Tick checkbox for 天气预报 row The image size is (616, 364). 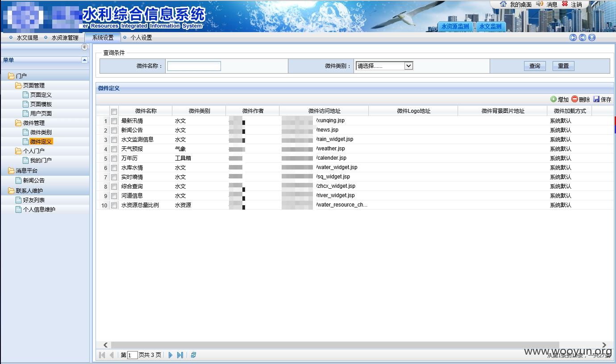click(114, 149)
